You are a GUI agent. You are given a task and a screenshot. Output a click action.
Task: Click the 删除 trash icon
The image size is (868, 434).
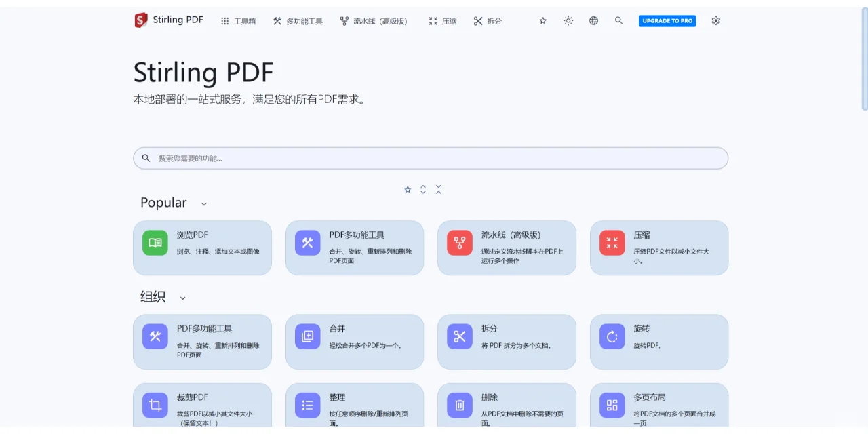tap(460, 406)
